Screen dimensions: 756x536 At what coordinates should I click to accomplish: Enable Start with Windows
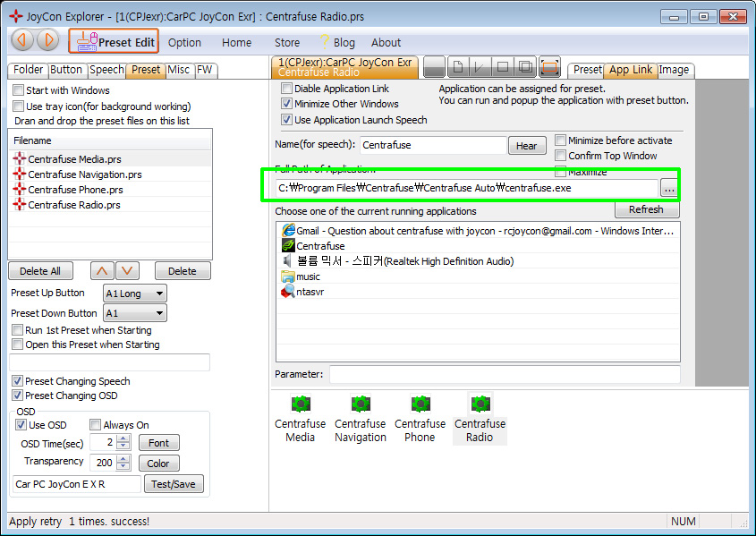[x=19, y=90]
